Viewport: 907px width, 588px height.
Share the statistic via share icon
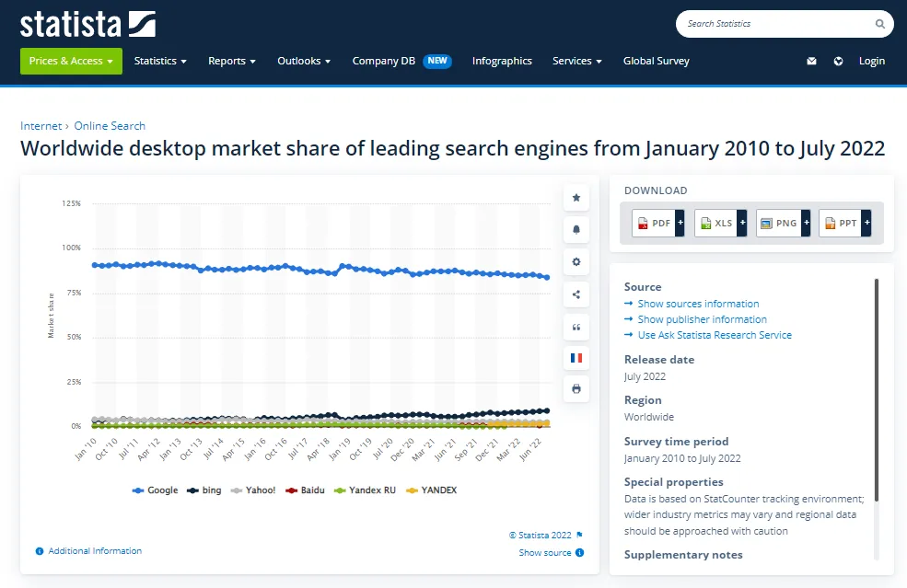[x=576, y=294]
